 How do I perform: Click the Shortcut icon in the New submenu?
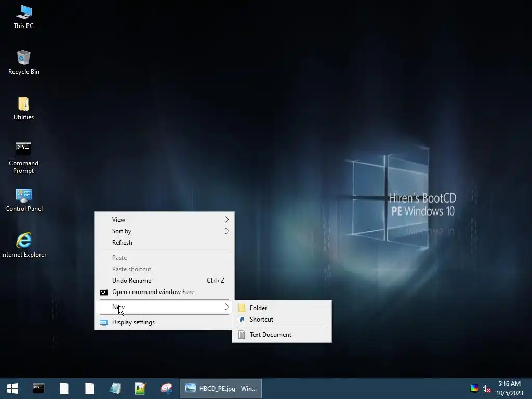pyautogui.click(x=242, y=320)
